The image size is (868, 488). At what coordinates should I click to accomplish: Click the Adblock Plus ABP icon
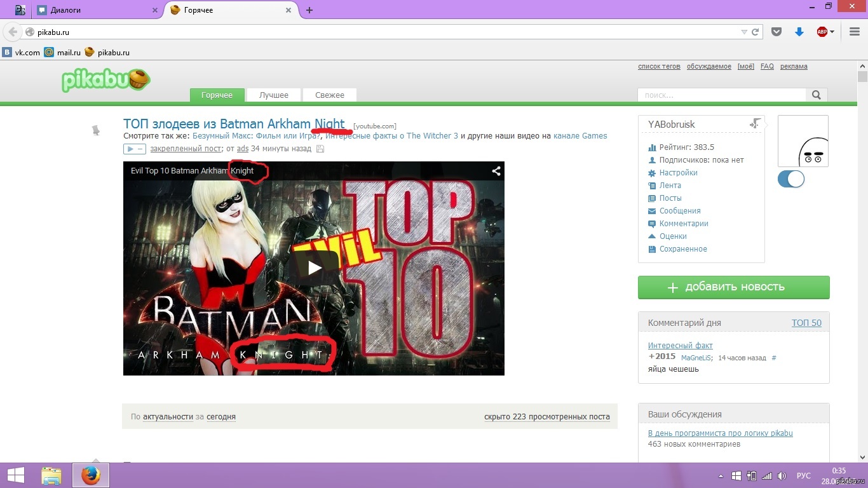pos(822,32)
